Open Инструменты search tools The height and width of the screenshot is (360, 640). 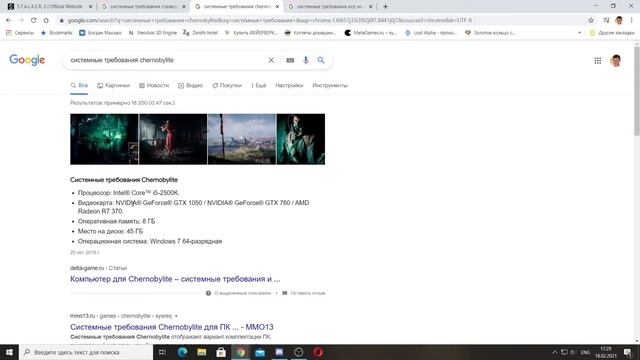click(x=330, y=85)
